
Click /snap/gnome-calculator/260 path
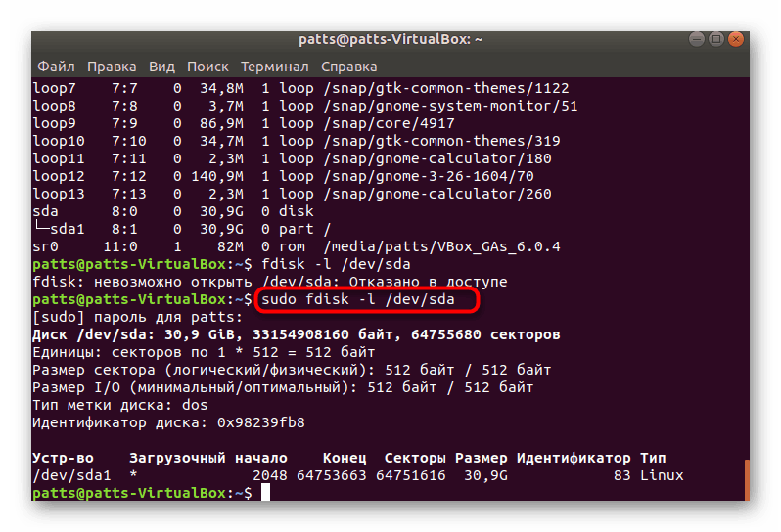436,194
